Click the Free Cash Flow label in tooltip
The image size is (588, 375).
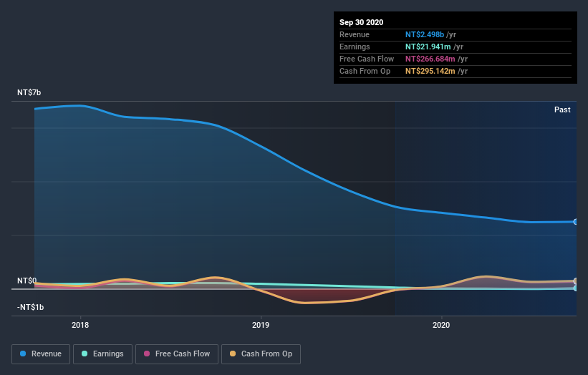click(367, 59)
